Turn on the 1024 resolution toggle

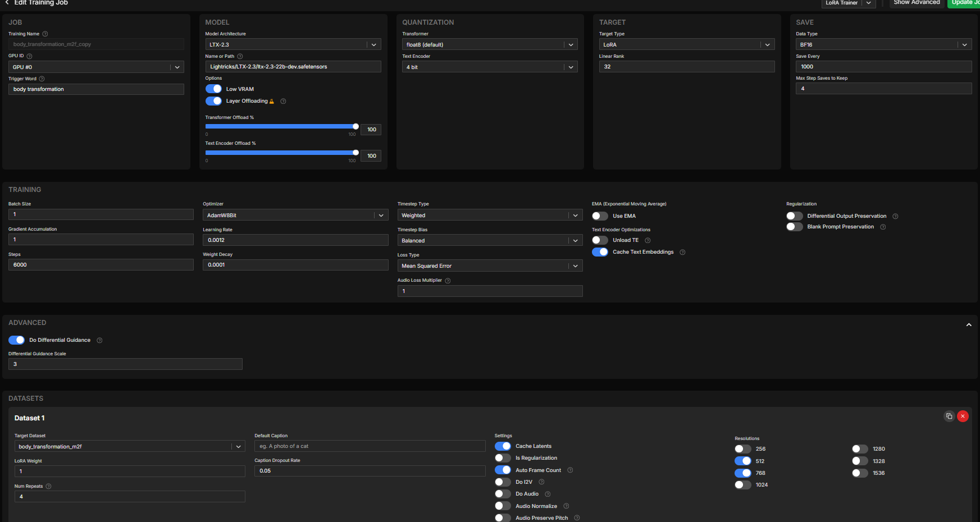click(742, 485)
